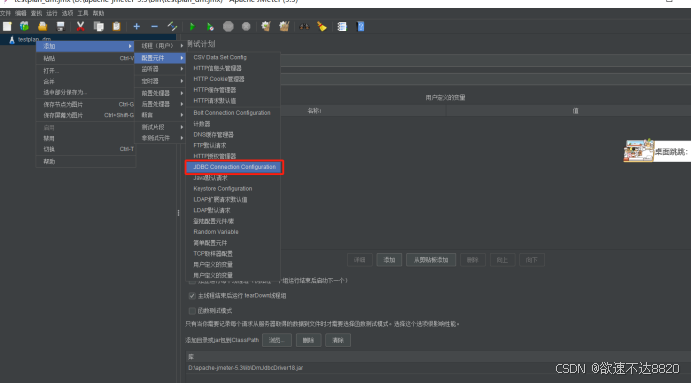Click the 桌面跳跳 desktop widget thumbnail
Image resolution: width=692 pixels, height=383 pixels.
638,151
